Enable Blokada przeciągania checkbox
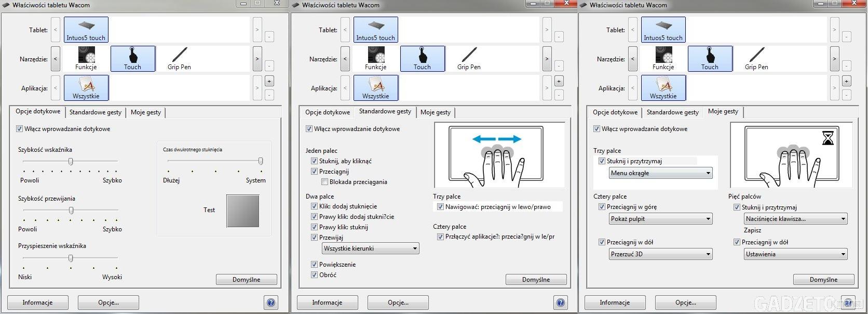This screenshot has width=868, height=314. click(324, 182)
